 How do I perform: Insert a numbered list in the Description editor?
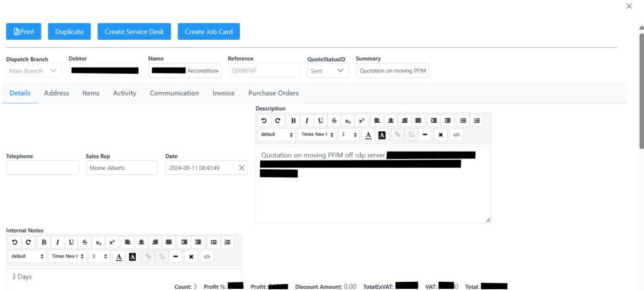[x=477, y=121]
